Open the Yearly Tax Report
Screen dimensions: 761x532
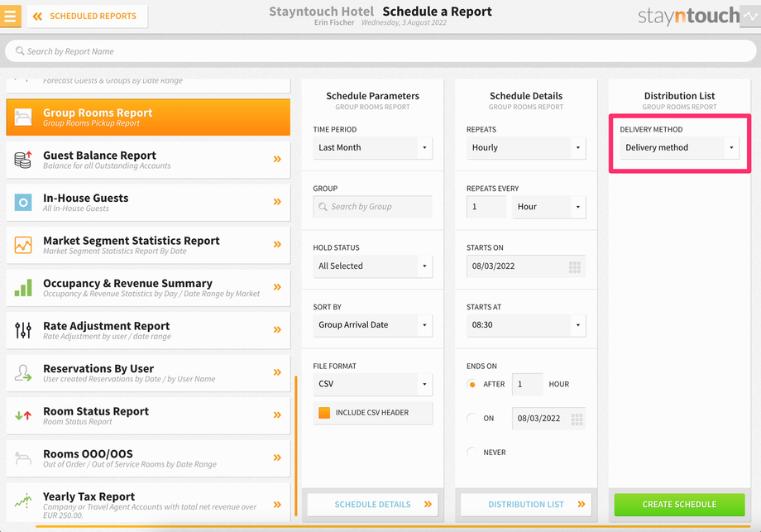(148, 503)
